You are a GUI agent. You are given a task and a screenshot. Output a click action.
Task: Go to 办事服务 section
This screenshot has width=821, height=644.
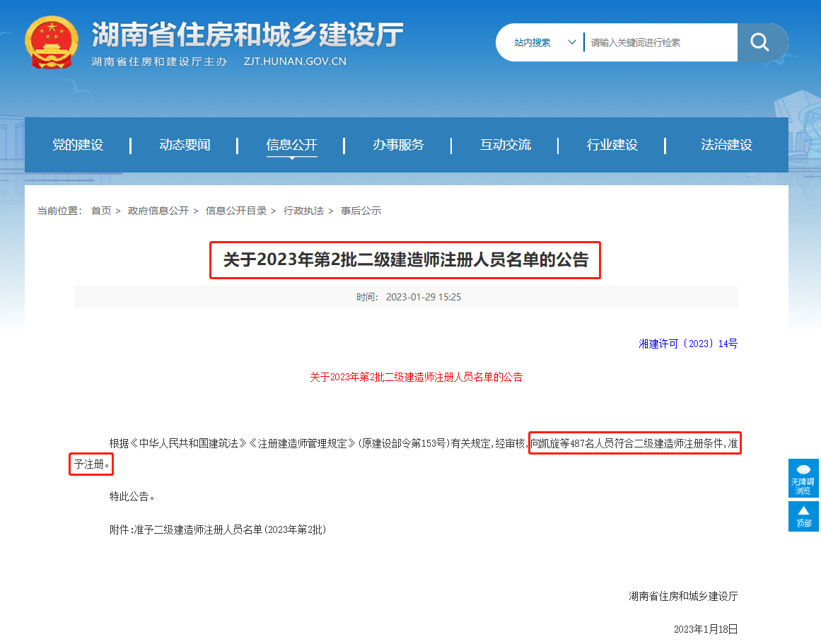[398, 145]
